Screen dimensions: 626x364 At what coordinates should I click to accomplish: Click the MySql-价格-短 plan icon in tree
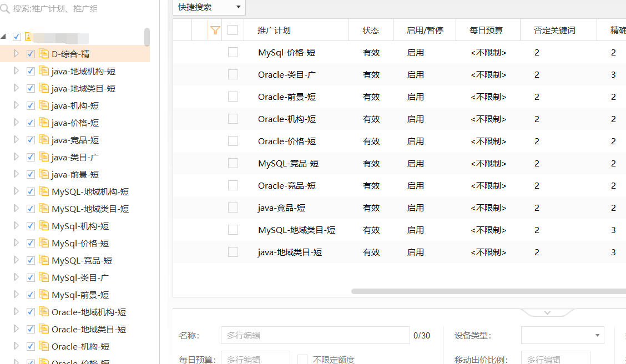pos(44,242)
